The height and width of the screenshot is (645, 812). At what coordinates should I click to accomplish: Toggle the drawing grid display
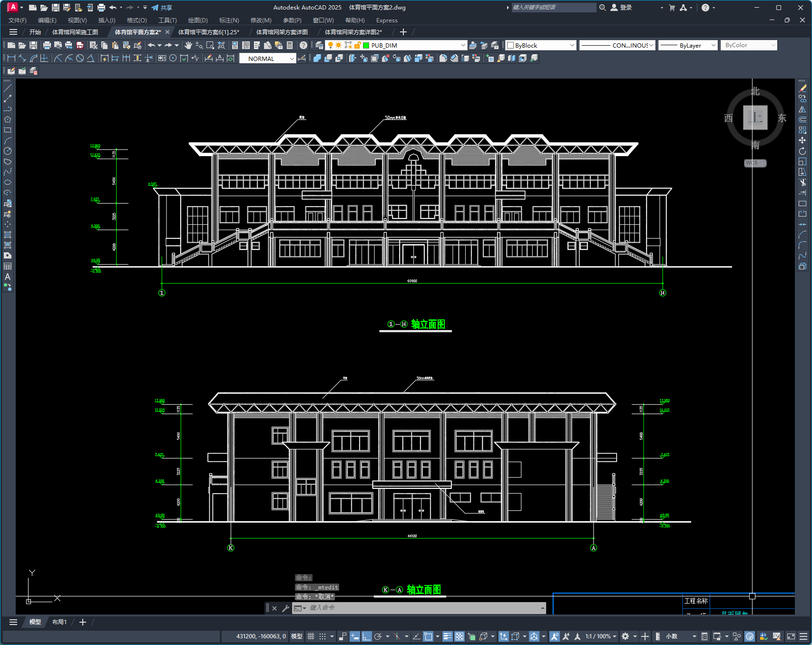coord(311,636)
